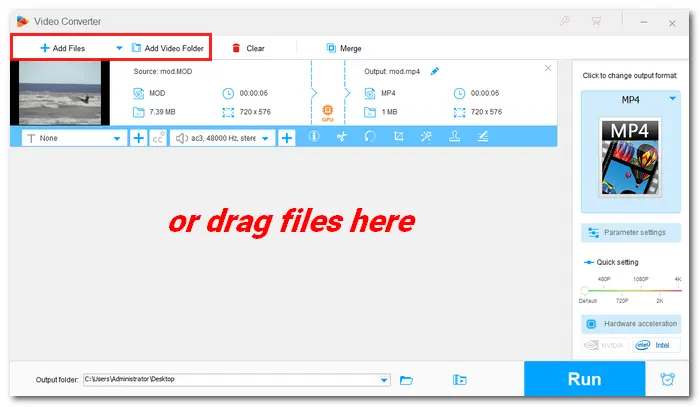Click Add Video Folder
Viewport: 700px width, 407px height.
pyautogui.click(x=167, y=48)
